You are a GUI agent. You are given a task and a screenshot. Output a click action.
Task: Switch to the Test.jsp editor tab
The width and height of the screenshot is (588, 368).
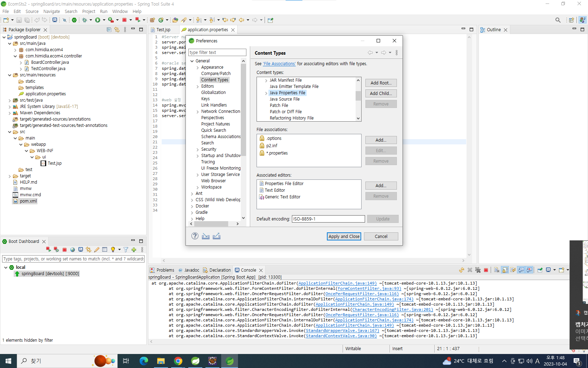[x=163, y=30]
